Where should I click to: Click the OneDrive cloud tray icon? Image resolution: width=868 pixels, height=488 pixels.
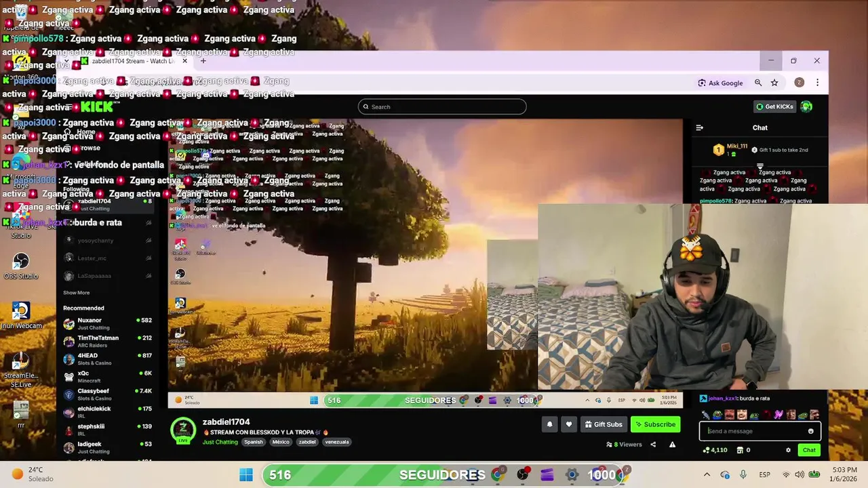point(725,474)
